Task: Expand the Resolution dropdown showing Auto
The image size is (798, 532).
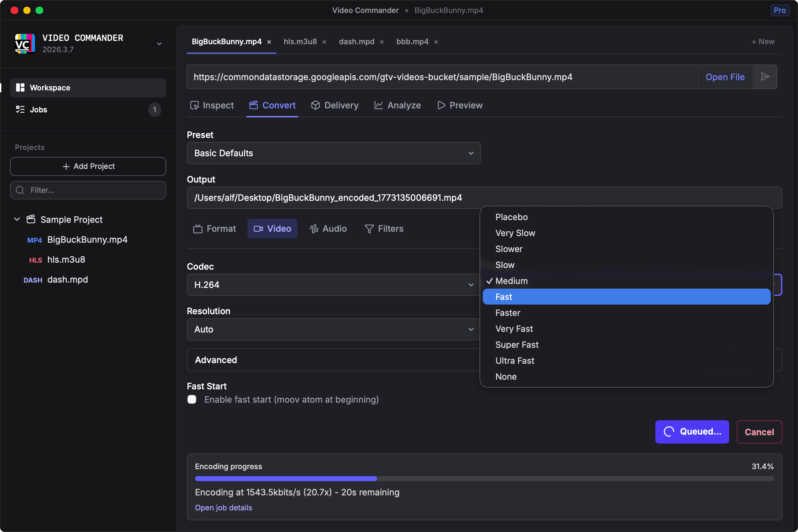Action: click(333, 329)
